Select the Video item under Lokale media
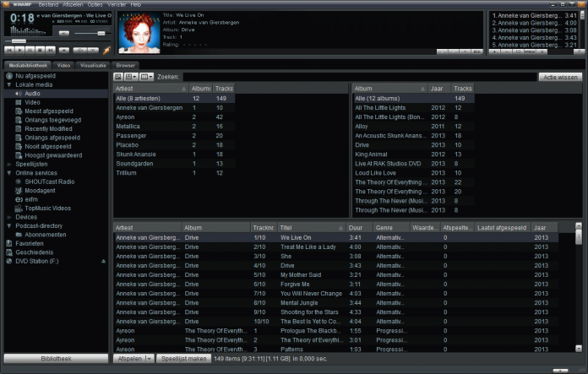Viewport: 588px width, 374px height. click(x=32, y=102)
